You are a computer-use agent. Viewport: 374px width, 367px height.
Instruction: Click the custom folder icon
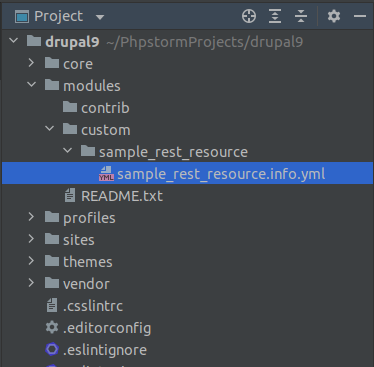(x=70, y=129)
